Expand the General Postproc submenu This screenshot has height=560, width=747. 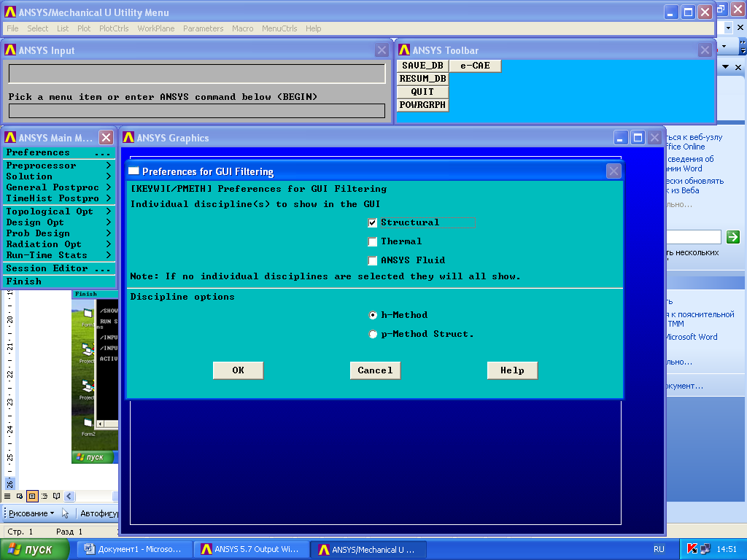pos(59,187)
